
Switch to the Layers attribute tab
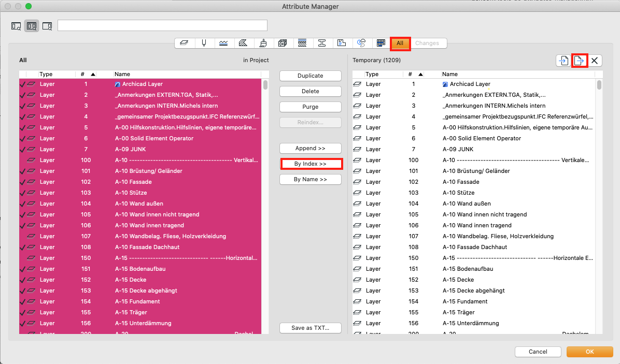(x=184, y=43)
